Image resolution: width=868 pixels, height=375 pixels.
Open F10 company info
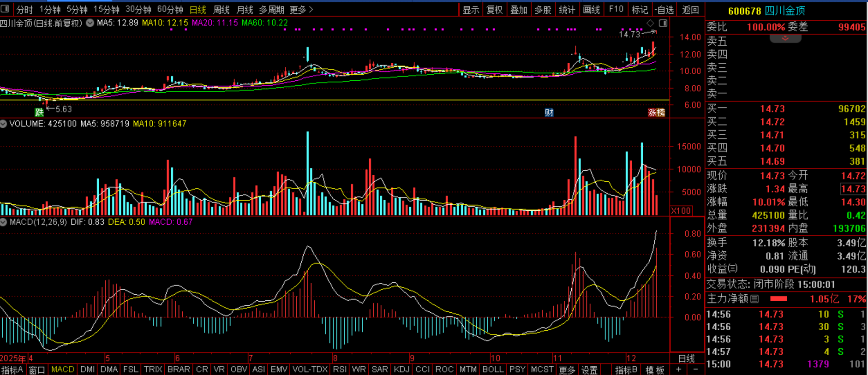coord(616,9)
